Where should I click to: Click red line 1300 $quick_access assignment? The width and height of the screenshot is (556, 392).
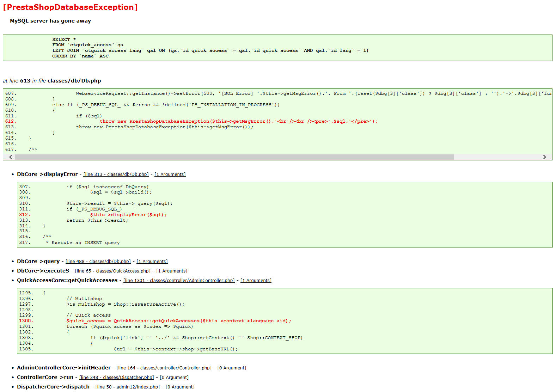pos(179,321)
